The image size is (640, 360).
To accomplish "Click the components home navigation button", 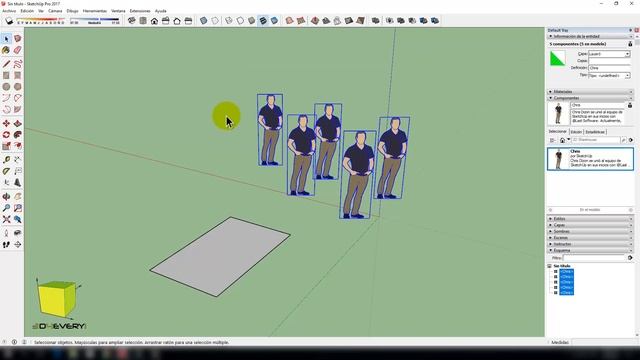I will coord(562,140).
